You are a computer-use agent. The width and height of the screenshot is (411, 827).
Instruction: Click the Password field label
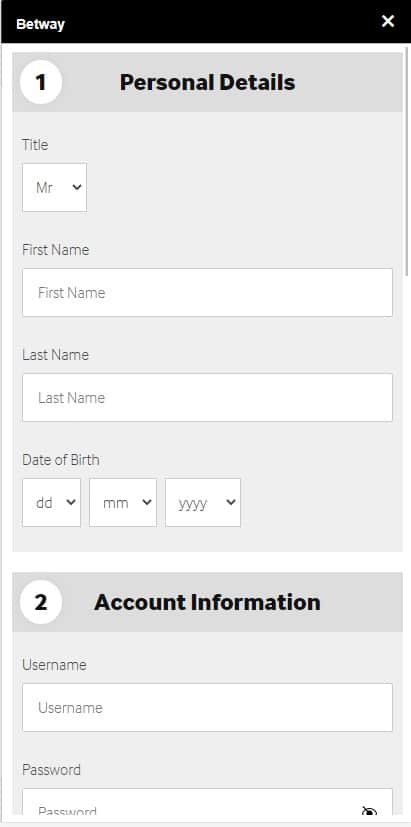pyautogui.click(x=51, y=770)
